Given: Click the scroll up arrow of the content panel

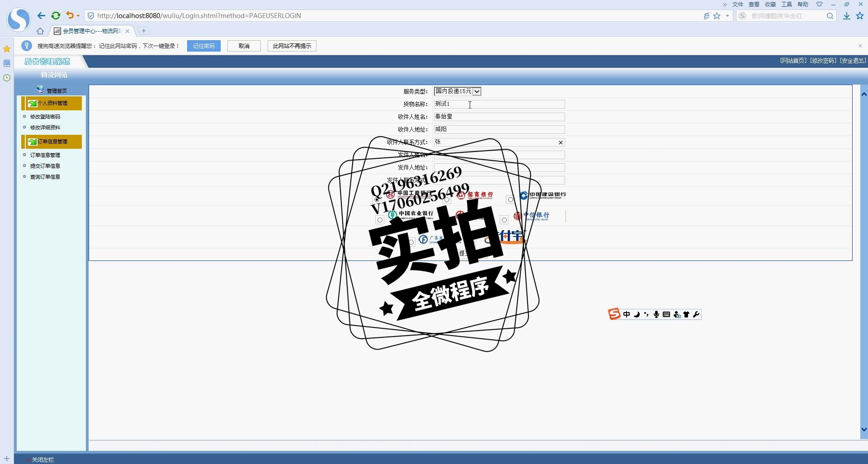Looking at the screenshot, I should pyautogui.click(x=864, y=95).
